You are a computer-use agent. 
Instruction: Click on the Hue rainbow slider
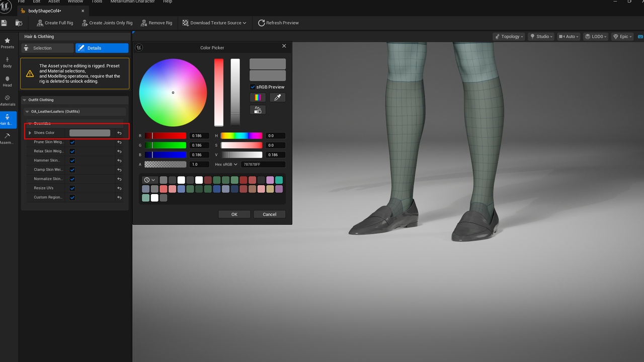[242, 136]
